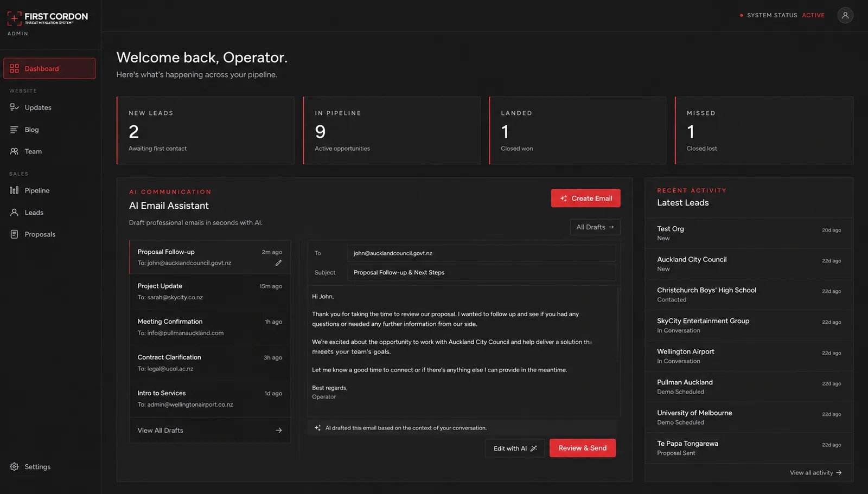
Task: Expand All Drafts list
Action: (595, 227)
